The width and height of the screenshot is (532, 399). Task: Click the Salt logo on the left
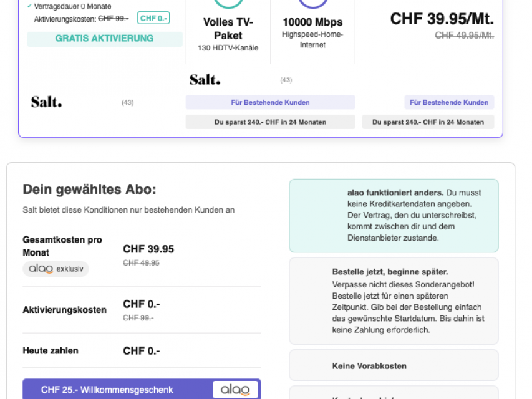[x=47, y=102]
